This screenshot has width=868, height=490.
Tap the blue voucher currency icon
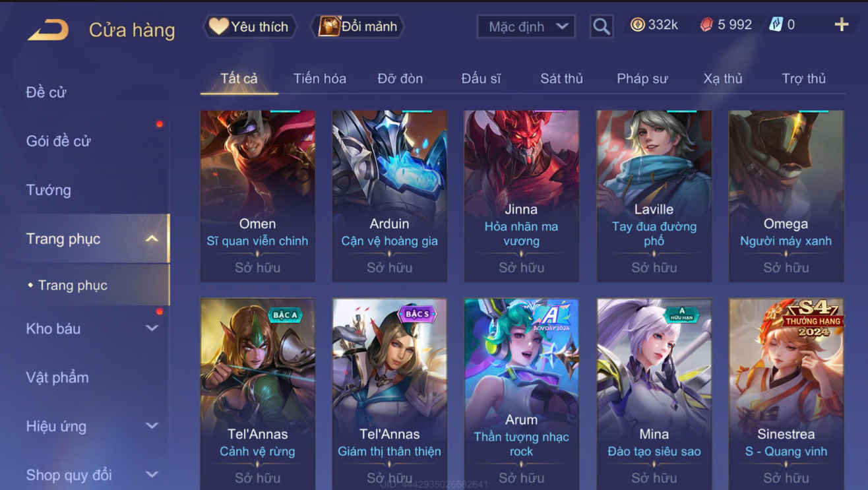[776, 25]
